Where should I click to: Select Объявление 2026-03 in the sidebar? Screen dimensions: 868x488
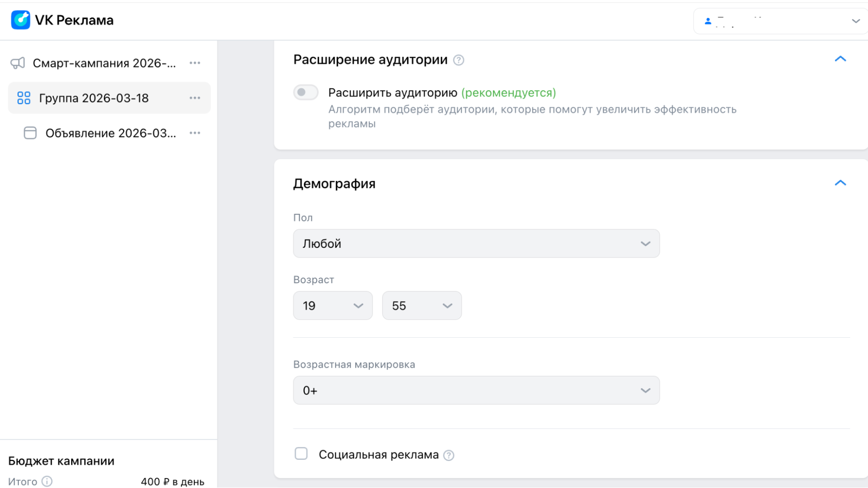point(110,133)
